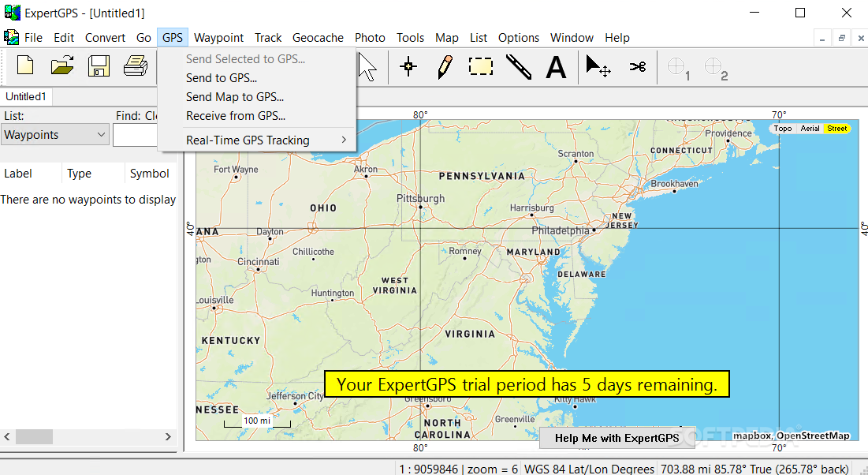The height and width of the screenshot is (475, 868).
Task: Select the New Waypoint crosshair tool
Action: point(408,67)
